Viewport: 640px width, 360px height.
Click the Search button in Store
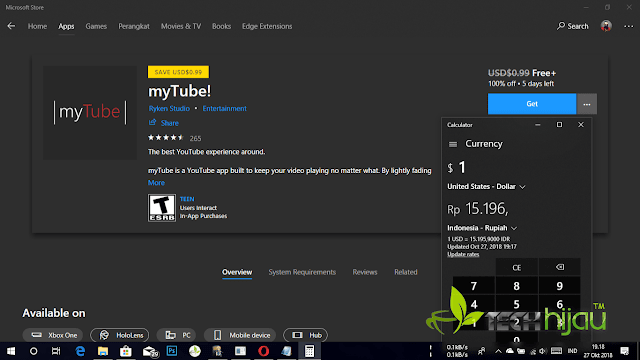pos(573,26)
